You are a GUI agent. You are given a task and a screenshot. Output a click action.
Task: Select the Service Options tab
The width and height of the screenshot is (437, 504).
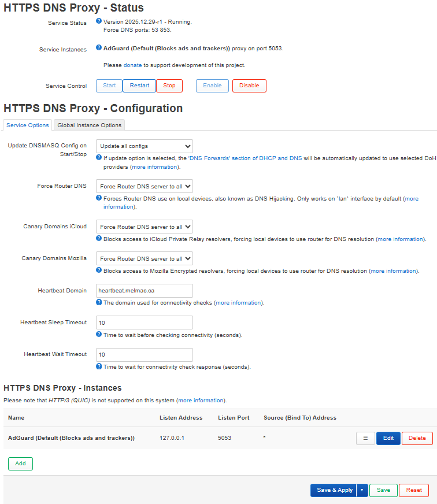[x=27, y=124]
